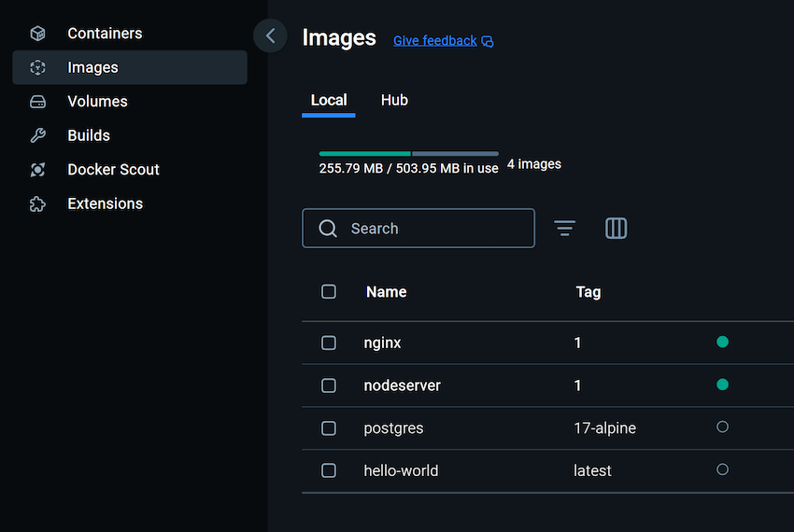The width and height of the screenshot is (794, 532).
Task: Click the Docker Scout icon
Action: click(37, 170)
